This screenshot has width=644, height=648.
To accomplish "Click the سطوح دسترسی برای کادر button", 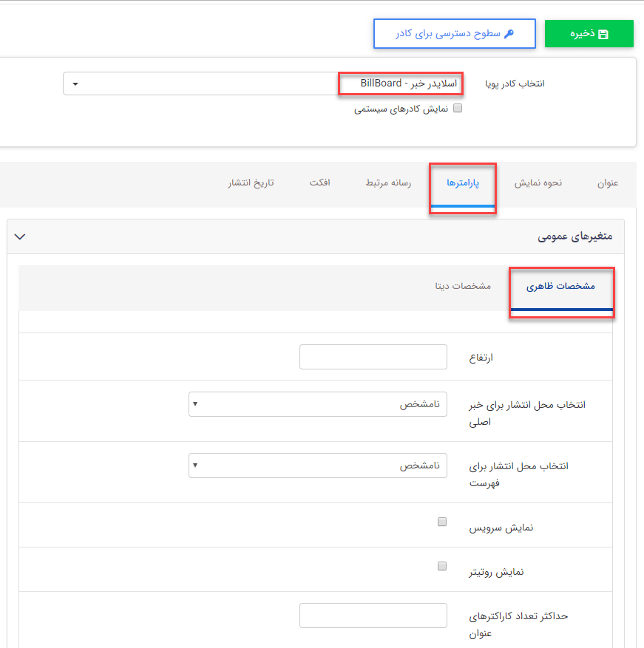I will [x=455, y=33].
